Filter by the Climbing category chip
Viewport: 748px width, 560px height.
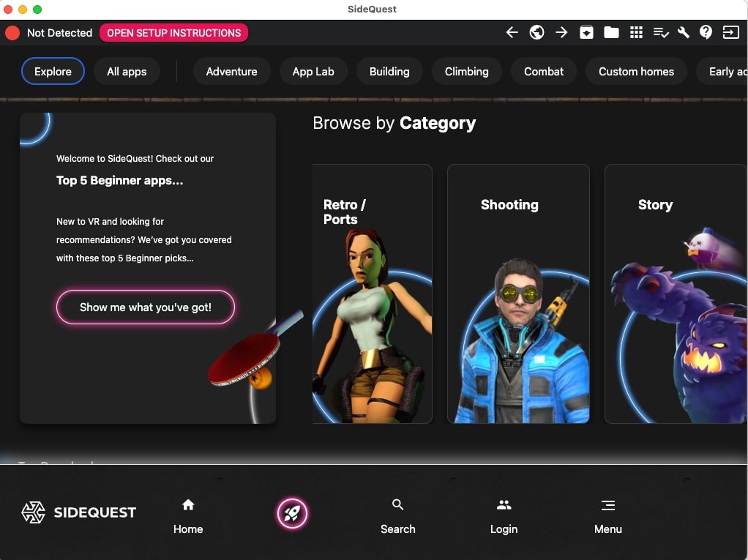pos(466,72)
